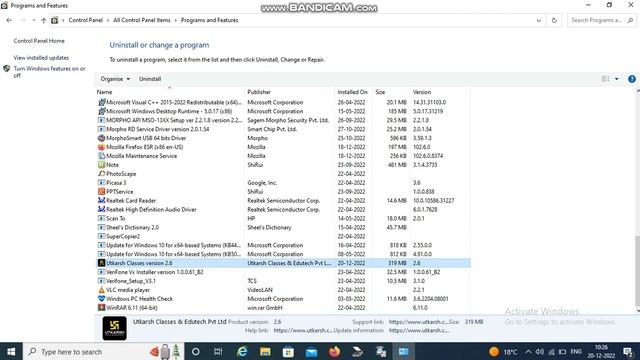The height and width of the screenshot is (360, 640).
Task: Open Cortana circle on taskbar
Action: 196,351
